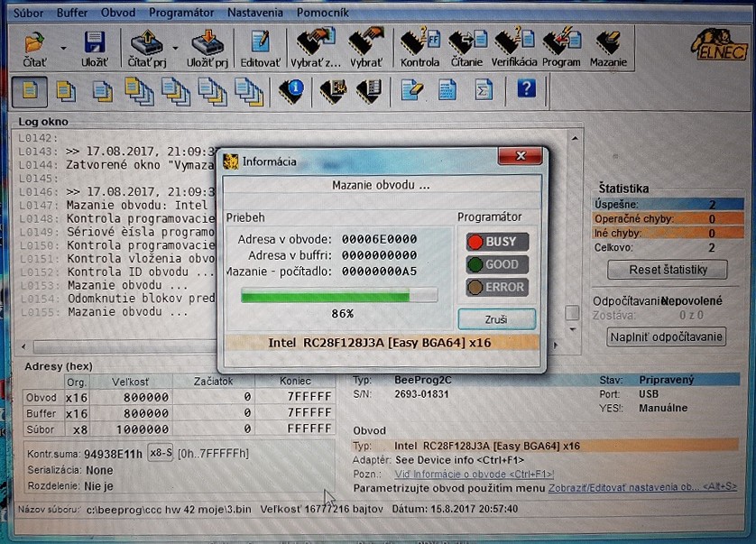The height and width of the screenshot is (544, 756).
Task: Click the Intel RC28F128J3A label in dialog
Action: click(380, 343)
